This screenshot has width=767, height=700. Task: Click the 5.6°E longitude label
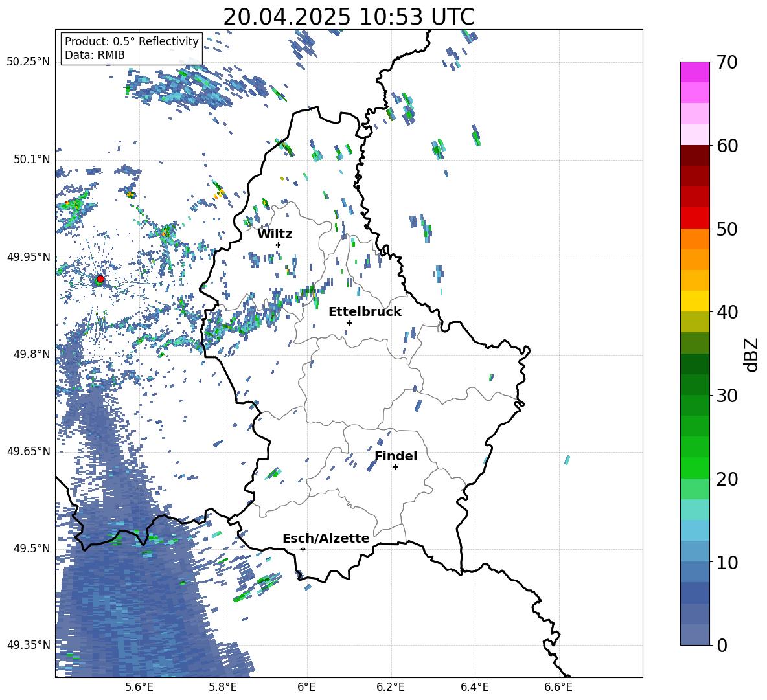coord(139,687)
